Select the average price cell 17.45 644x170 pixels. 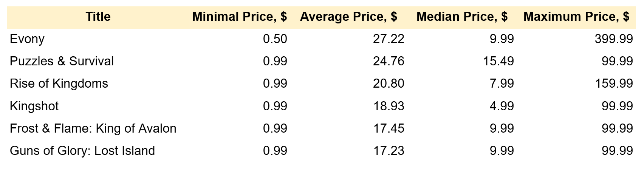point(388,128)
